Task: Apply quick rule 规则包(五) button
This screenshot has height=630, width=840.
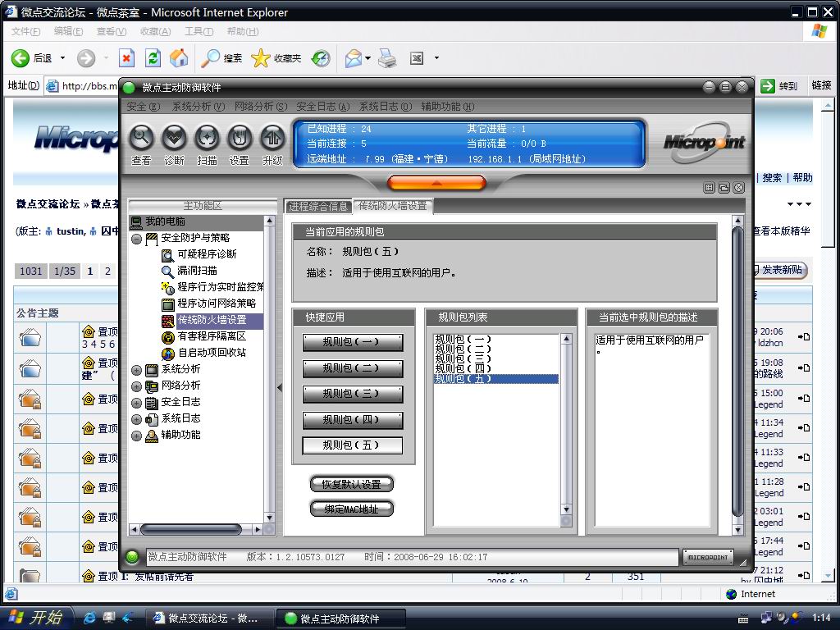Action: (353, 445)
